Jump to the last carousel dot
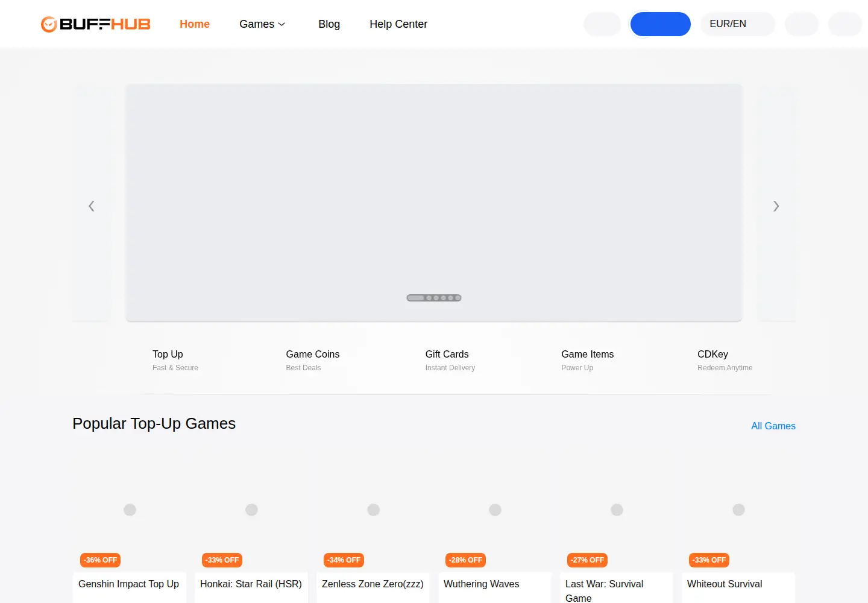 [458, 298]
